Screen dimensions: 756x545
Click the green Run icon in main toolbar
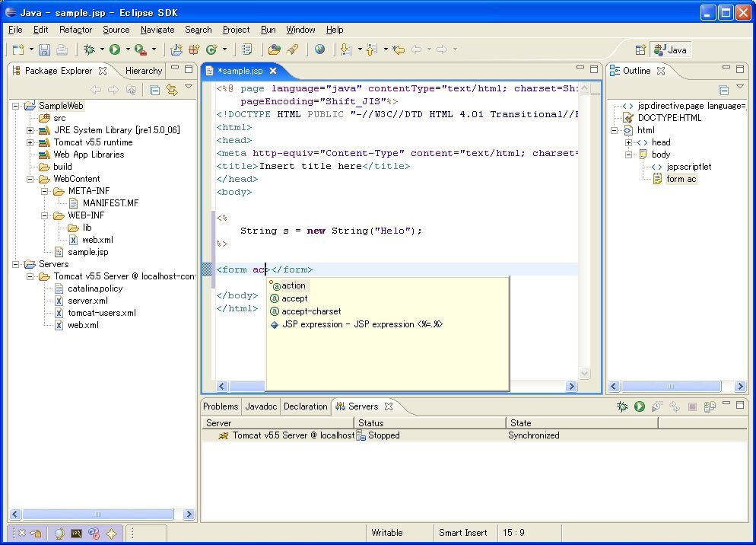pos(115,49)
